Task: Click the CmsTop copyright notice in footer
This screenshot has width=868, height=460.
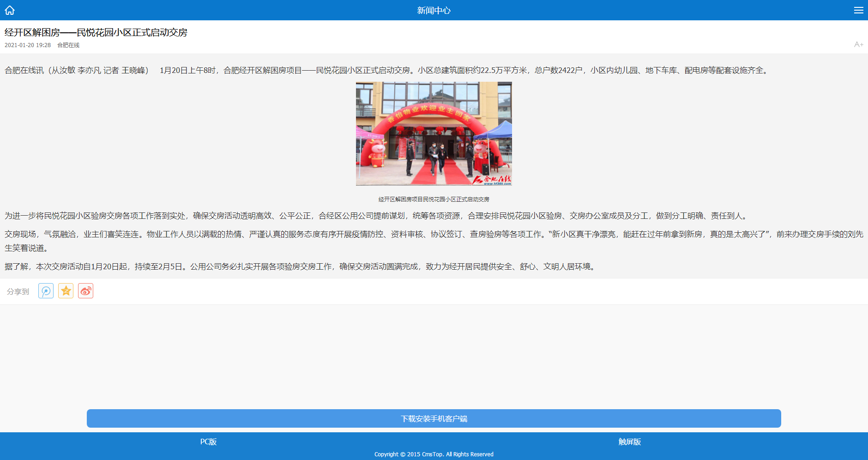Action: coord(434,454)
